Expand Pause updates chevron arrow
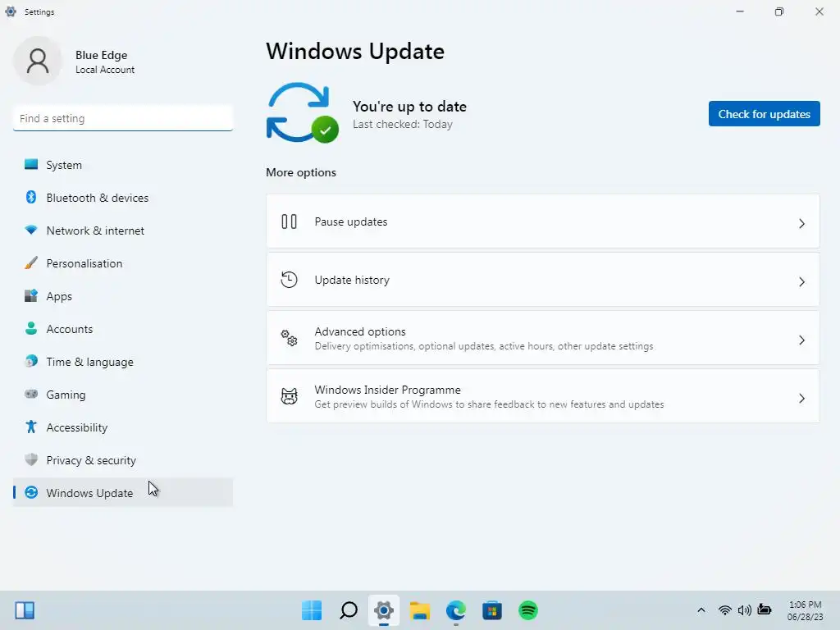The image size is (840, 630). click(802, 223)
